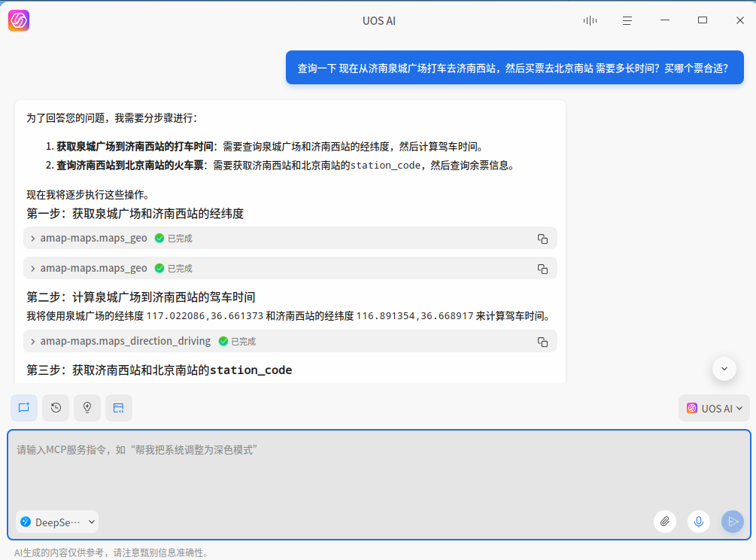Open the DeepSeek model selector dropdown
This screenshot has height=560, width=756.
click(57, 522)
